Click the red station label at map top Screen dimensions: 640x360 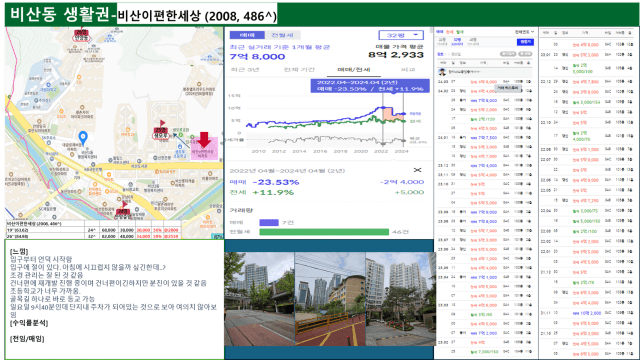81,36
